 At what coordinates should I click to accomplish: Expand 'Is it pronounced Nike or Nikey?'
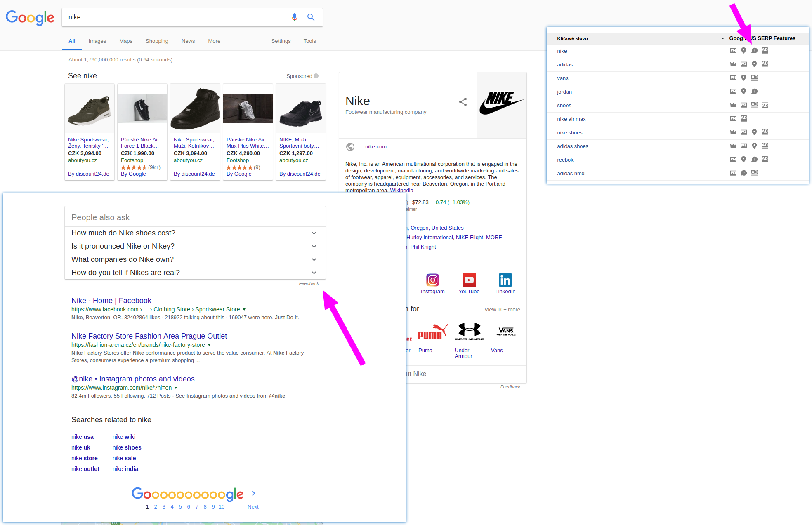tap(195, 246)
